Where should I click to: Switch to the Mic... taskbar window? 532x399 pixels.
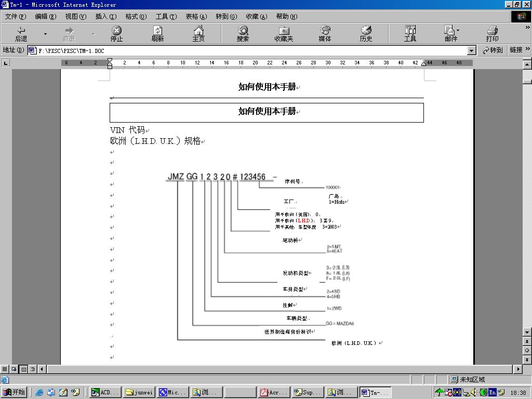tap(172, 392)
